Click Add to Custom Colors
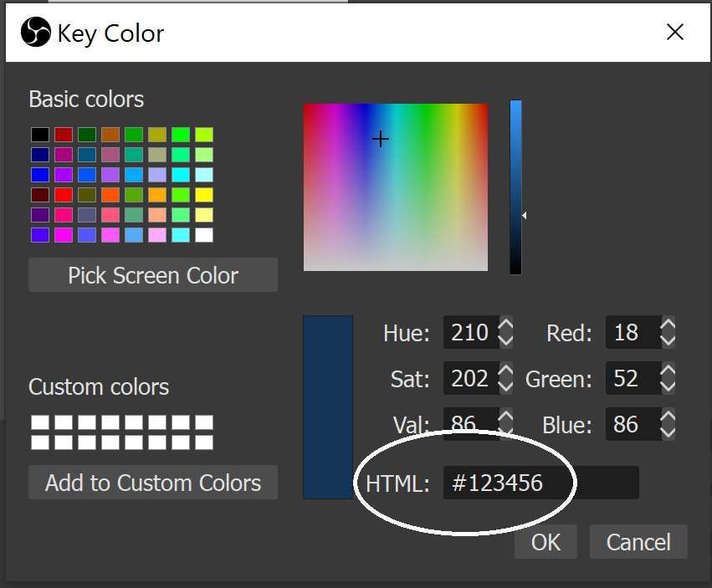 point(153,483)
